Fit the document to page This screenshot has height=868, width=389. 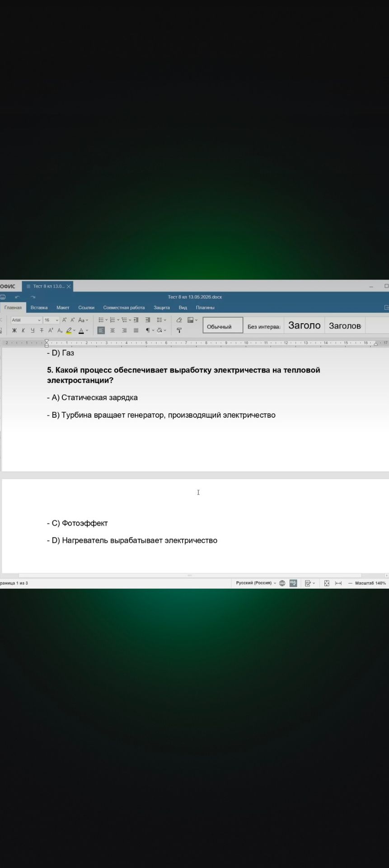click(327, 583)
